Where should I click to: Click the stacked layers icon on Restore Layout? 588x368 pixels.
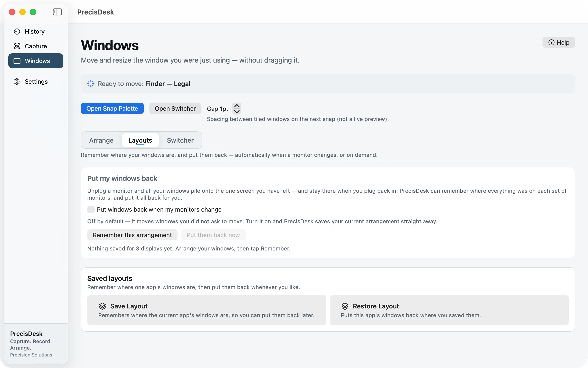click(345, 306)
